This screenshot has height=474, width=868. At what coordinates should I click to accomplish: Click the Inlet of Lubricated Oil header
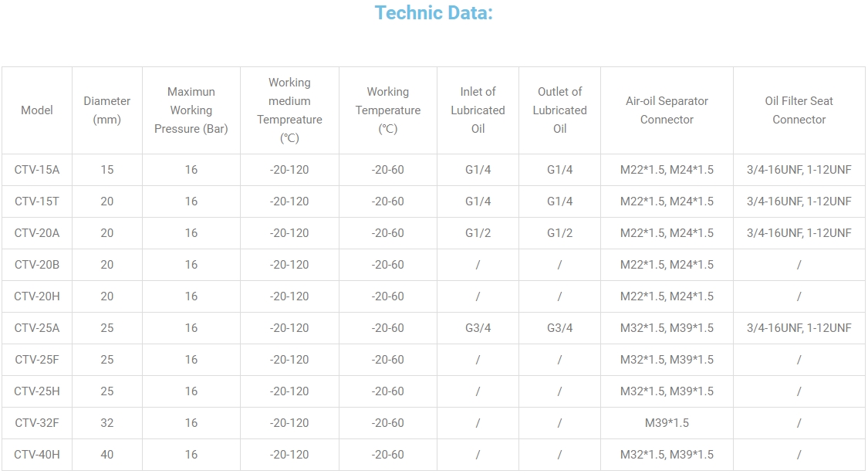[x=478, y=110]
